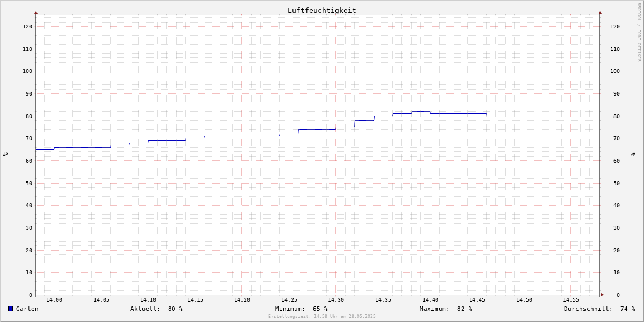Viewport: 644px width, 322px height.
Task: Click the 30 label on right axis
Action: pos(617,228)
